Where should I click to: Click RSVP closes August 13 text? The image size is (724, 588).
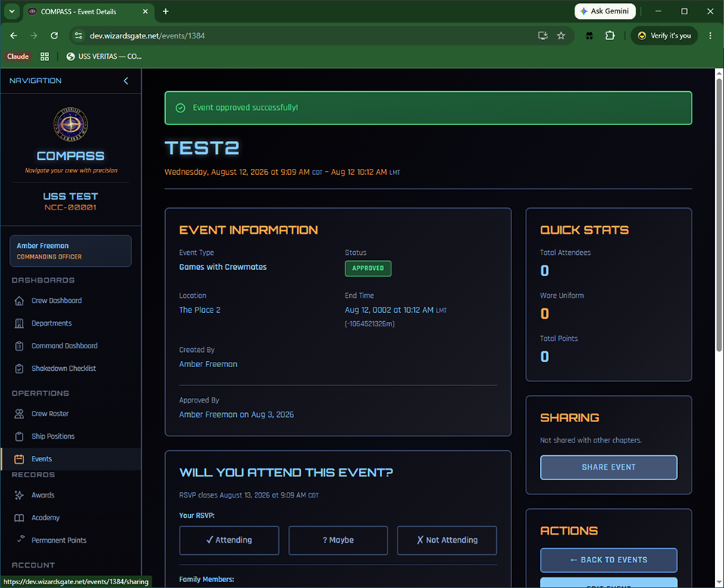click(249, 495)
